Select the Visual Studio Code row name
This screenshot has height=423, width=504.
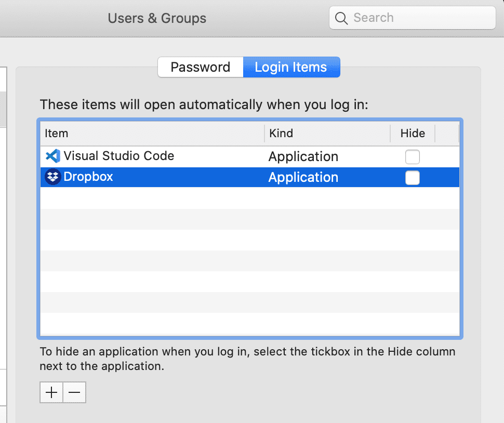(118, 156)
